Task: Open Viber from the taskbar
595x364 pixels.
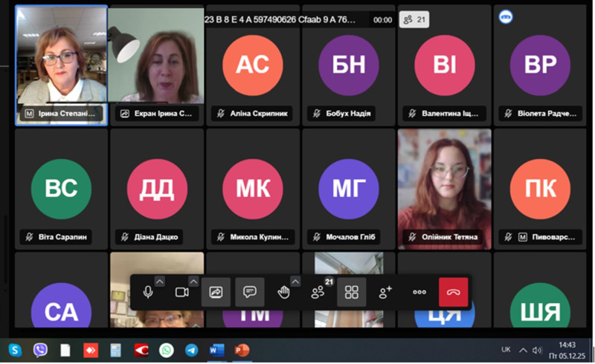Action: coord(40,350)
